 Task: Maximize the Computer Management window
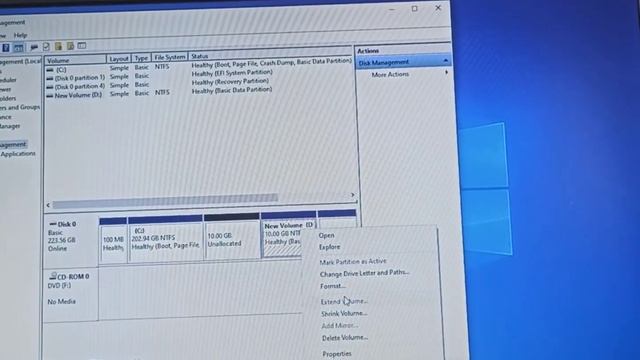click(415, 9)
